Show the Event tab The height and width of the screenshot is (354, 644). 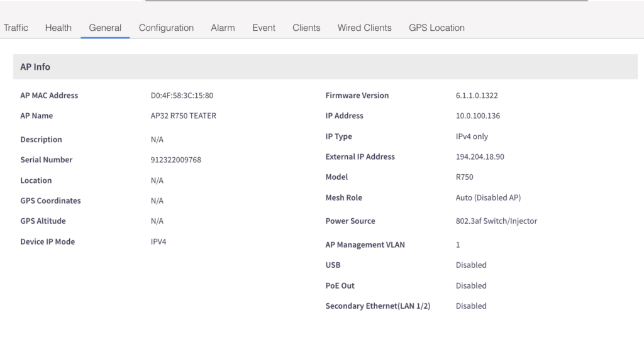point(264,28)
